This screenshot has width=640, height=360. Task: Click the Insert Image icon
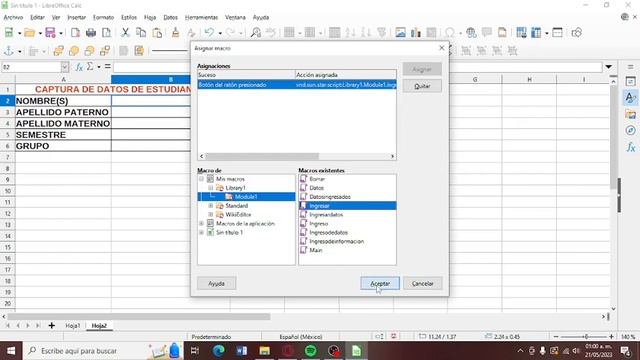point(400,33)
